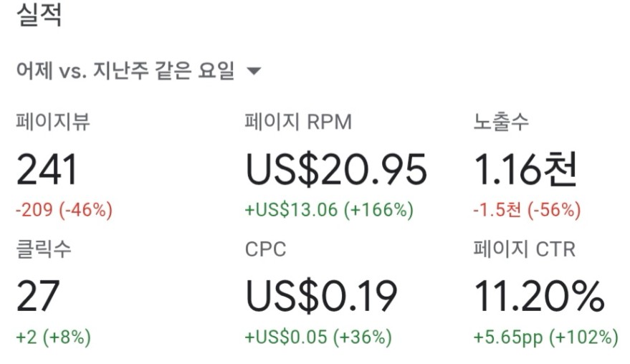Open the 페이지뷰 metric label
This screenshot has height=364, width=630.
[52, 121]
